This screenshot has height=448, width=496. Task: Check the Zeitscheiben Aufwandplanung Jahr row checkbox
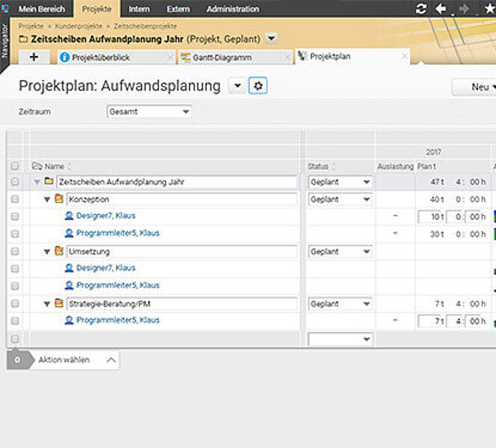click(x=15, y=181)
